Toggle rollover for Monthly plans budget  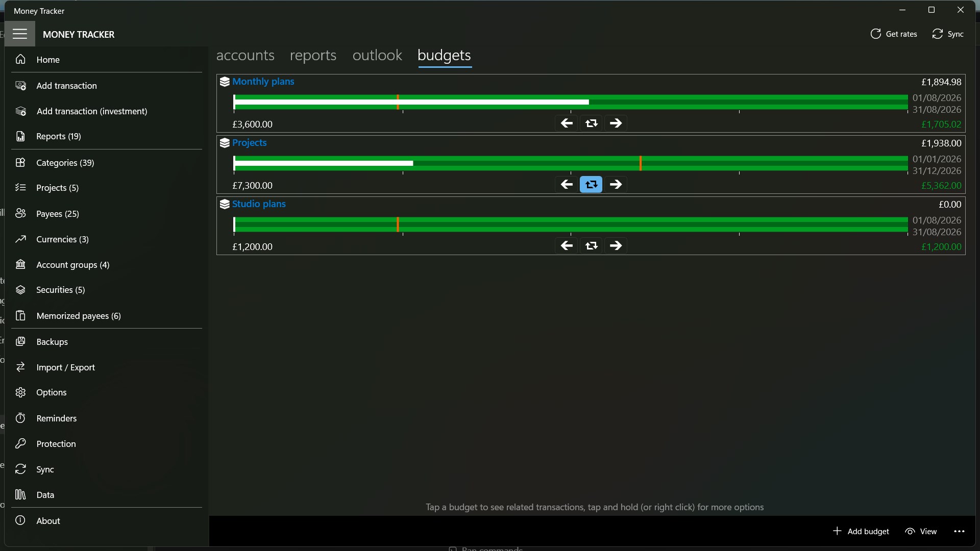click(x=591, y=123)
